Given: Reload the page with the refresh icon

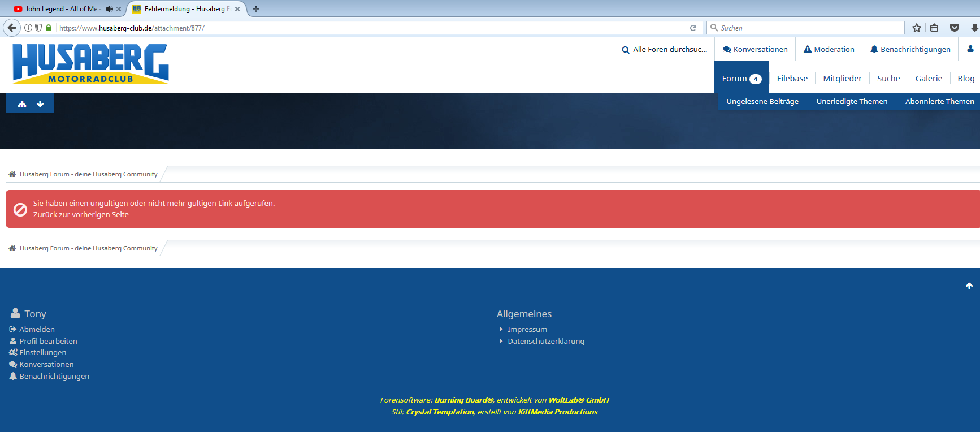Looking at the screenshot, I should [693, 28].
